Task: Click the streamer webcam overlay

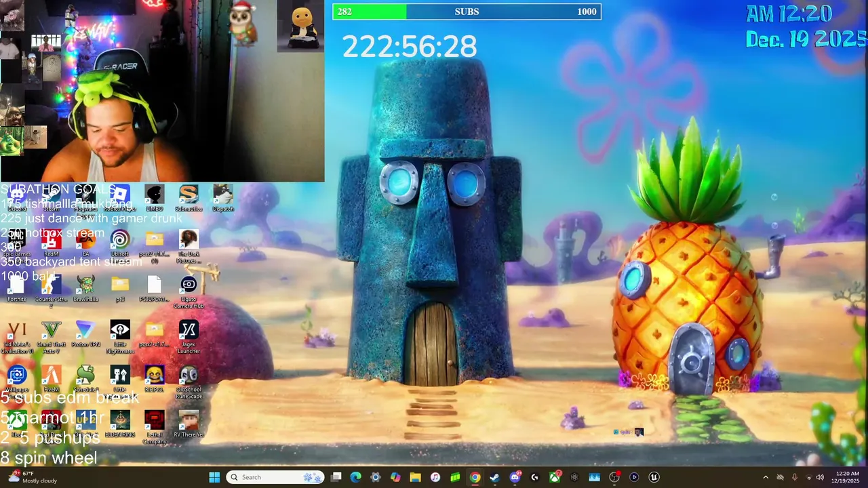Action: [162, 91]
